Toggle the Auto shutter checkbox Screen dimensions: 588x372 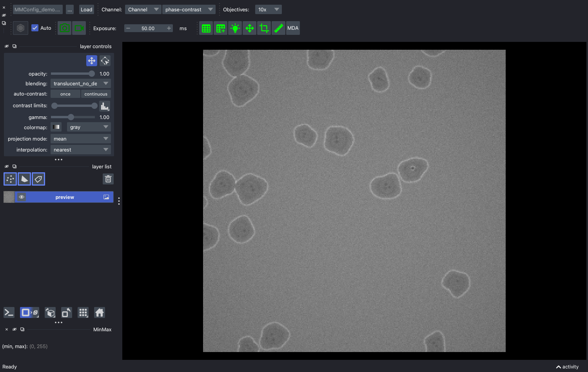35,28
